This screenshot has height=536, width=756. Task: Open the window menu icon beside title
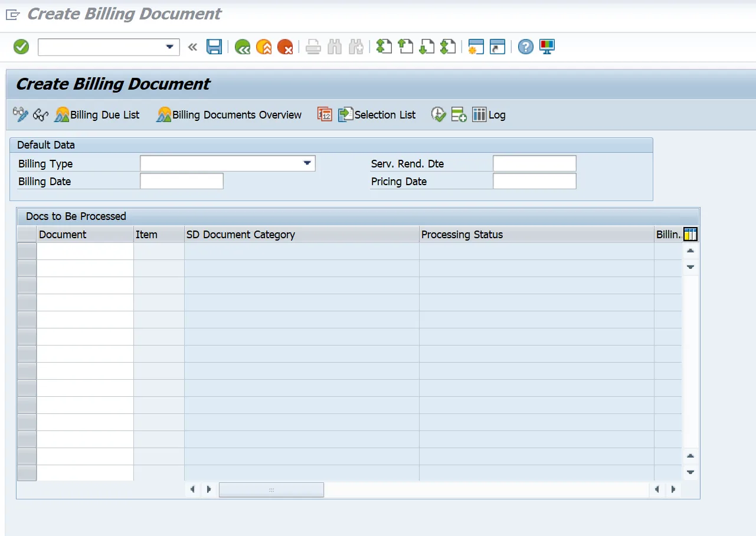(13, 15)
